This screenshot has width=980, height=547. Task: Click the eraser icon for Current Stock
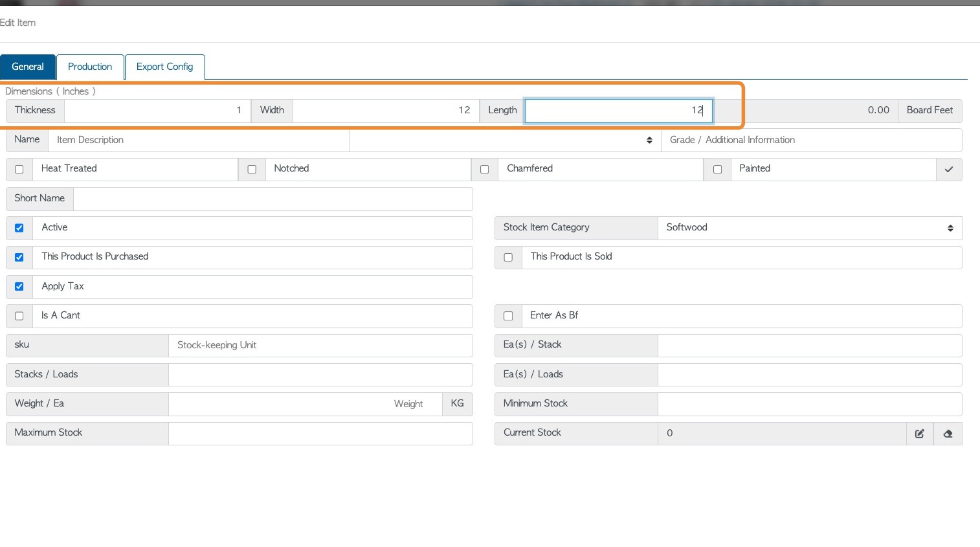tap(948, 434)
